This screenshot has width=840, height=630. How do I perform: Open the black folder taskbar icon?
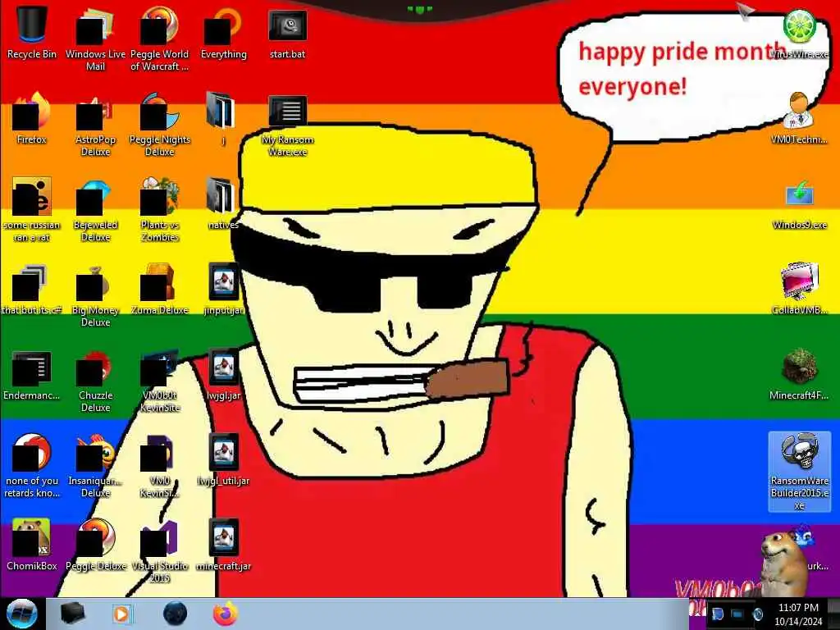click(x=72, y=614)
